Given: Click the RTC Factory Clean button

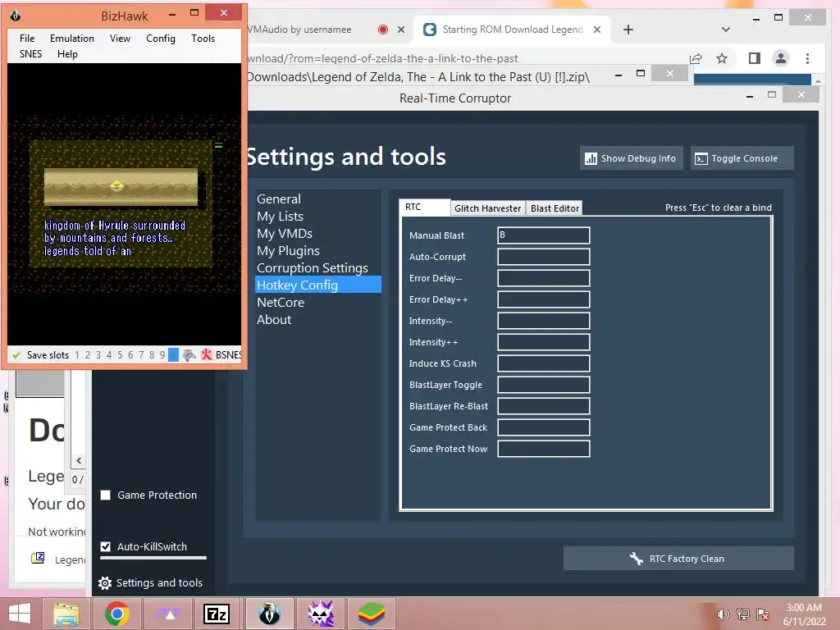Looking at the screenshot, I should tap(678, 559).
